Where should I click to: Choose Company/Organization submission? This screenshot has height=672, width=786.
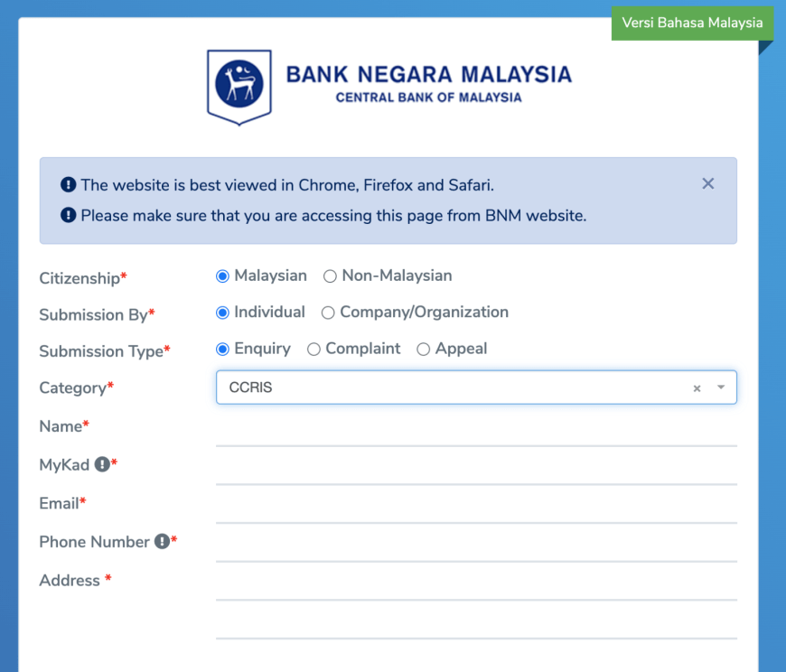(328, 313)
